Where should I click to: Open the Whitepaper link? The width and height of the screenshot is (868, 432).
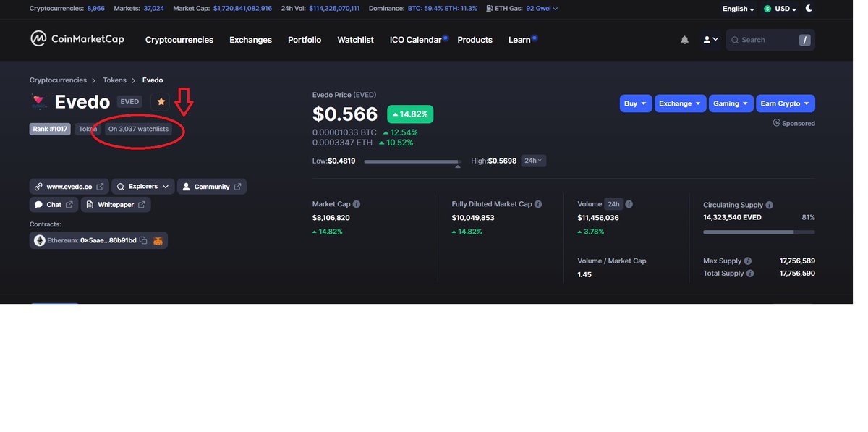pyautogui.click(x=116, y=205)
